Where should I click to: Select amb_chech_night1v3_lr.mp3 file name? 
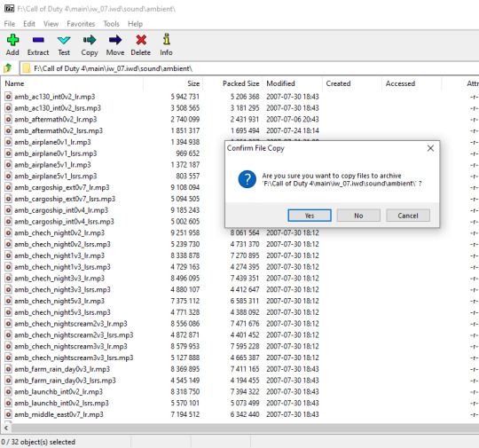coord(59,255)
